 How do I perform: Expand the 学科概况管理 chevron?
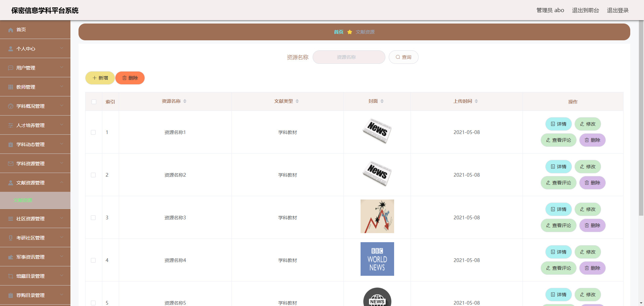(x=62, y=106)
